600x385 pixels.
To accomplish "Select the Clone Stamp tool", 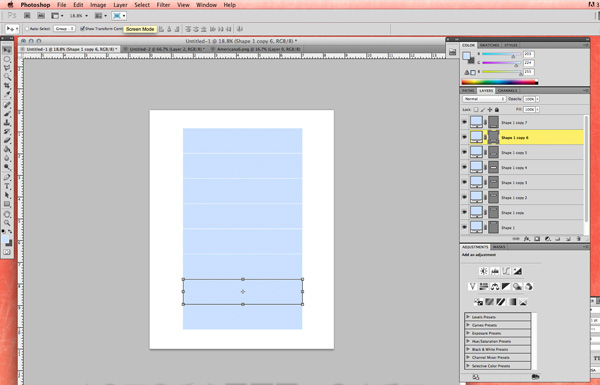I will [7, 123].
